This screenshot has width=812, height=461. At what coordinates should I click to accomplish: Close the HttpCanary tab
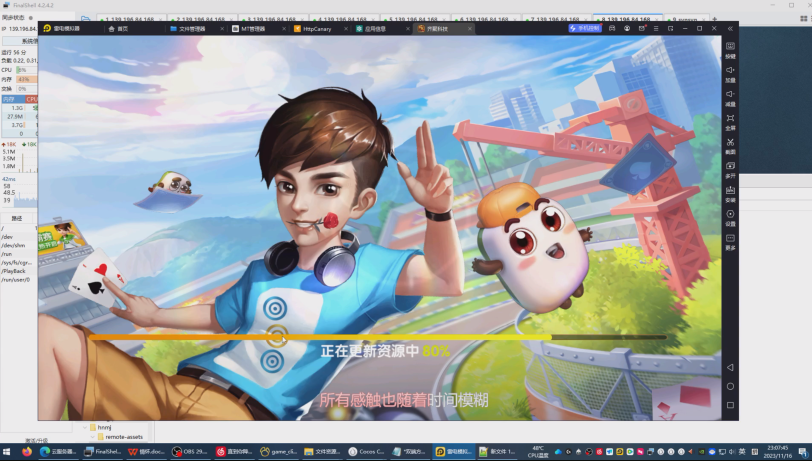(345, 29)
